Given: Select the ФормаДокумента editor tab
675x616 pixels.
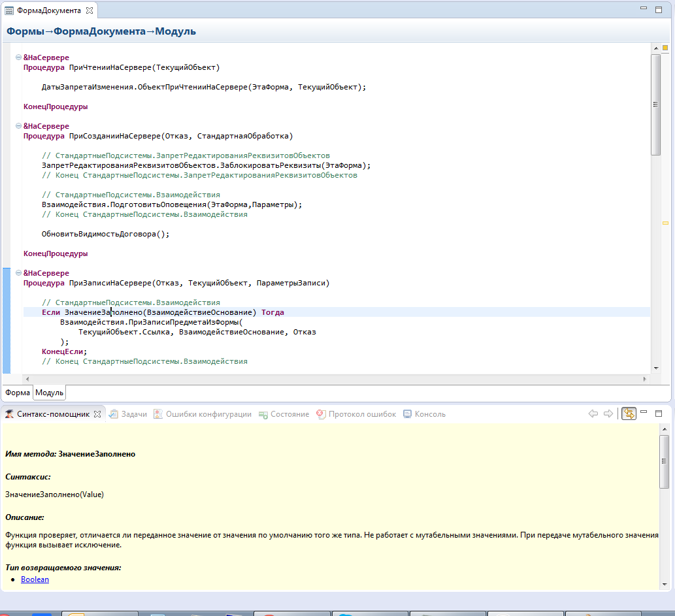Looking at the screenshot, I should pyautogui.click(x=48, y=10).
